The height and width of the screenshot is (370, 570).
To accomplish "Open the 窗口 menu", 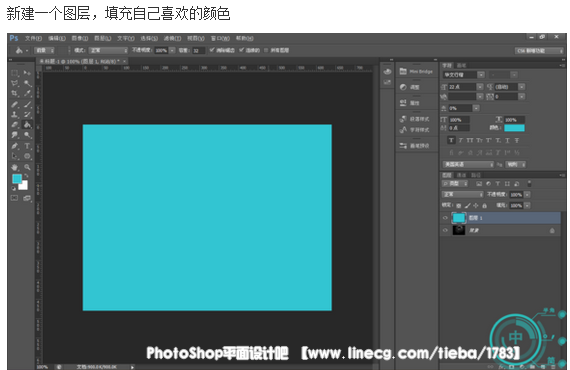I will [x=220, y=38].
